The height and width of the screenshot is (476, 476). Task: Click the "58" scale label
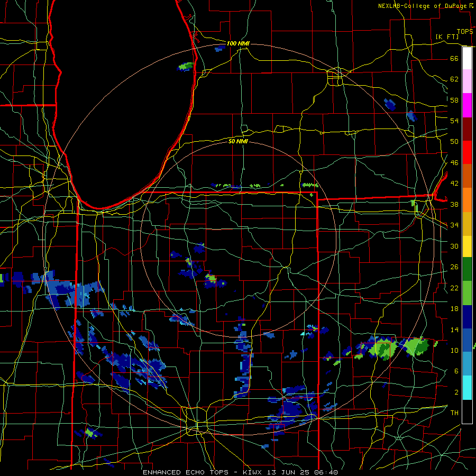(454, 100)
